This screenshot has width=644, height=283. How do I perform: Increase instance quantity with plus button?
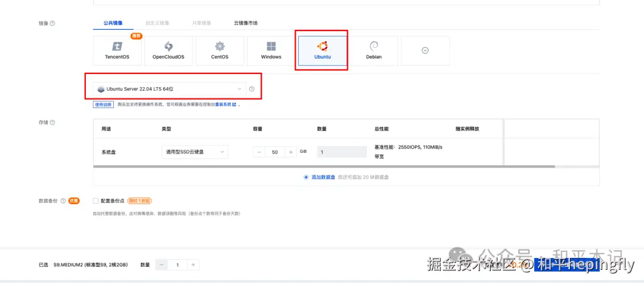(x=193, y=265)
